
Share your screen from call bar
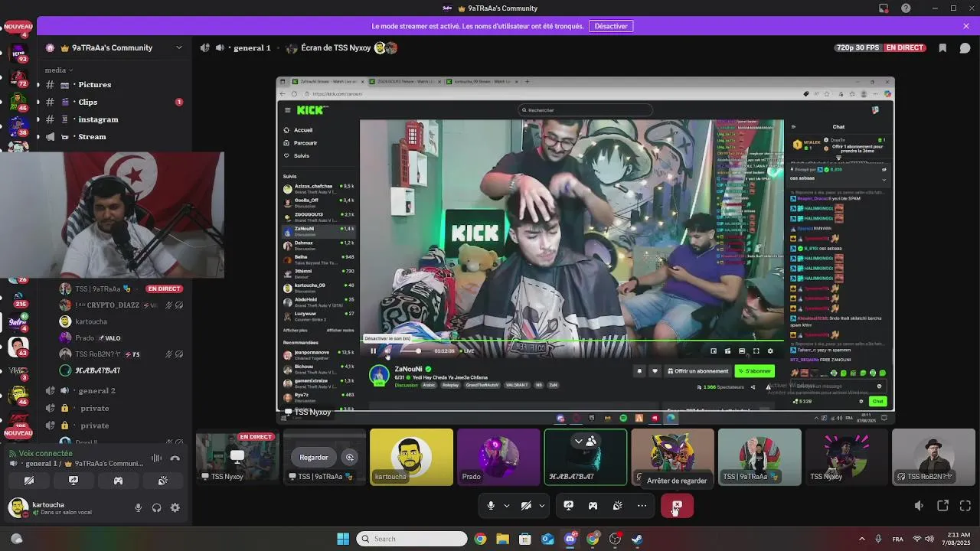click(x=569, y=506)
